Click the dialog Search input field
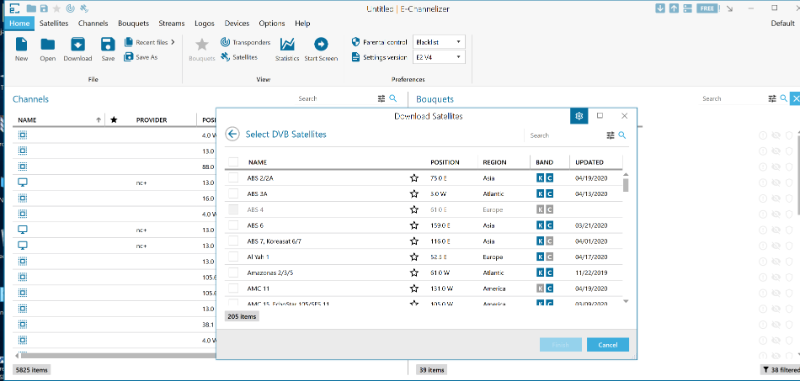800x381 pixels. [564, 135]
